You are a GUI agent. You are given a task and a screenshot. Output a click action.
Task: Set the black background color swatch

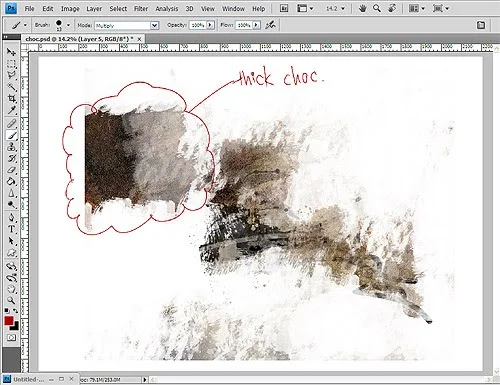tap(15, 327)
